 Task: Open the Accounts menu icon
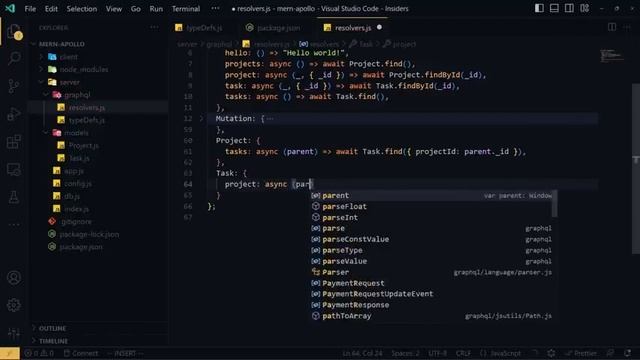(x=13, y=278)
